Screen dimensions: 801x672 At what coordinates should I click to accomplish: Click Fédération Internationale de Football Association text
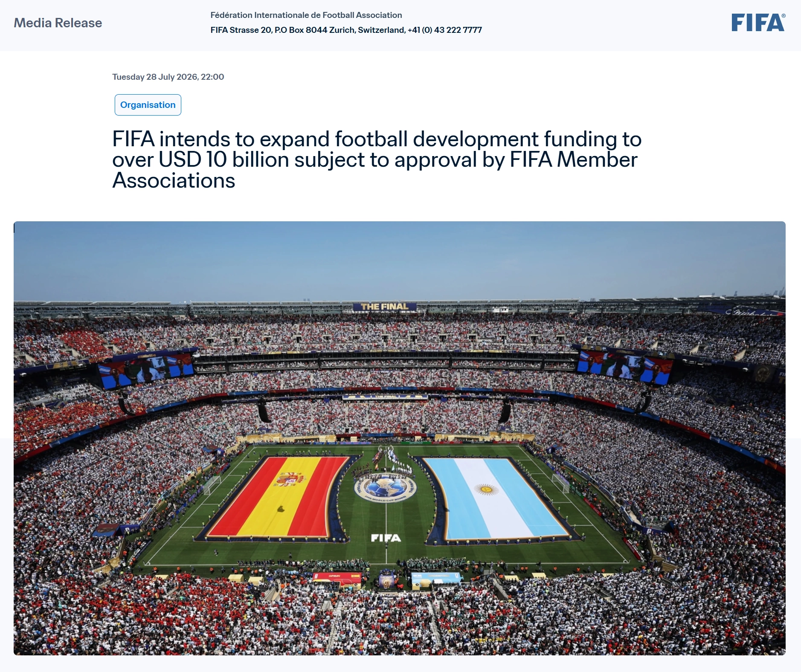click(306, 15)
